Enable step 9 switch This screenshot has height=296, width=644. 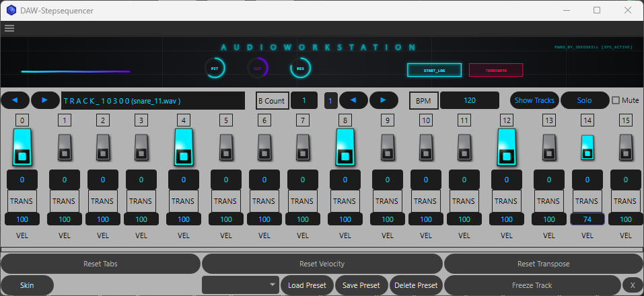coord(388,147)
